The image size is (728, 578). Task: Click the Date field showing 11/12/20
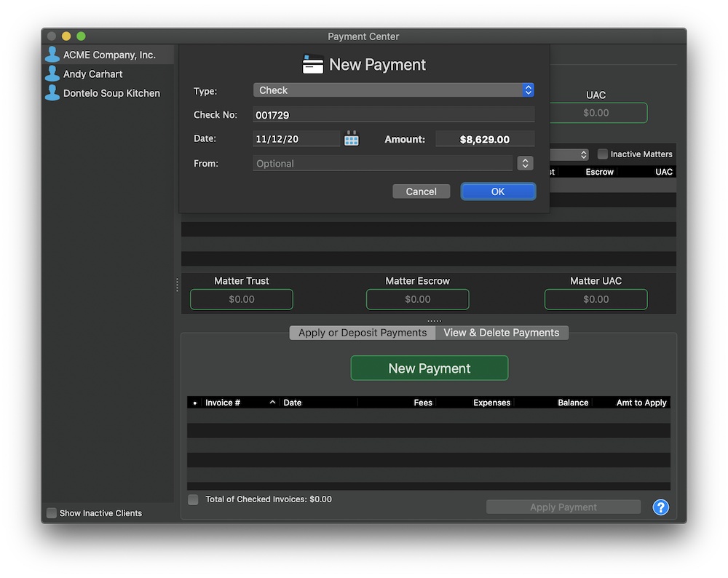[x=296, y=139]
